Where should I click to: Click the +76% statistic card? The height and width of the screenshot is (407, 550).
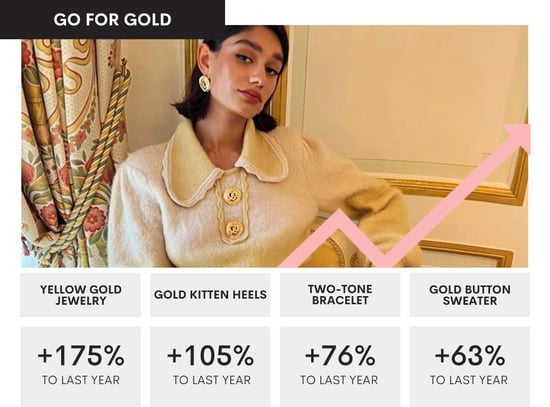340,367
